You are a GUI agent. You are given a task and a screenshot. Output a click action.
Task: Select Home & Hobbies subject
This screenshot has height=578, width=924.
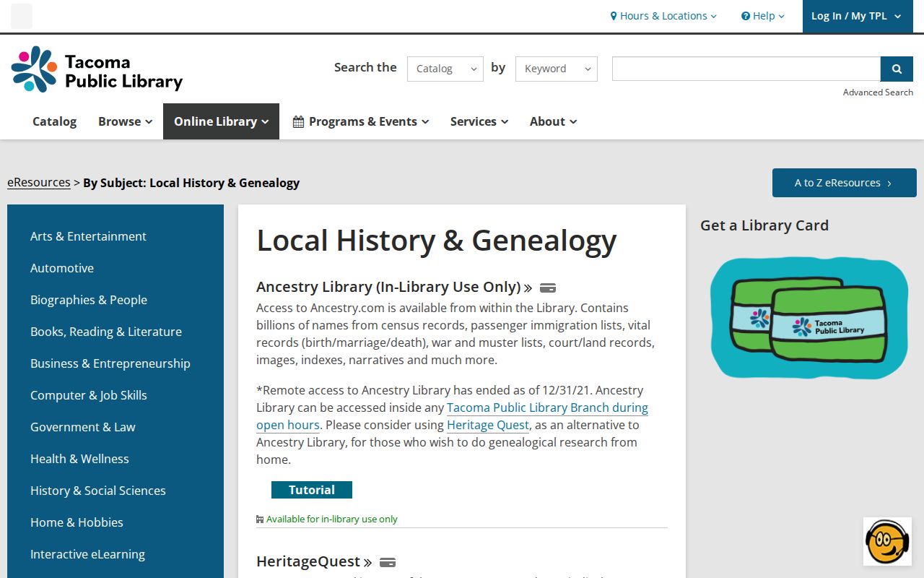(x=77, y=522)
